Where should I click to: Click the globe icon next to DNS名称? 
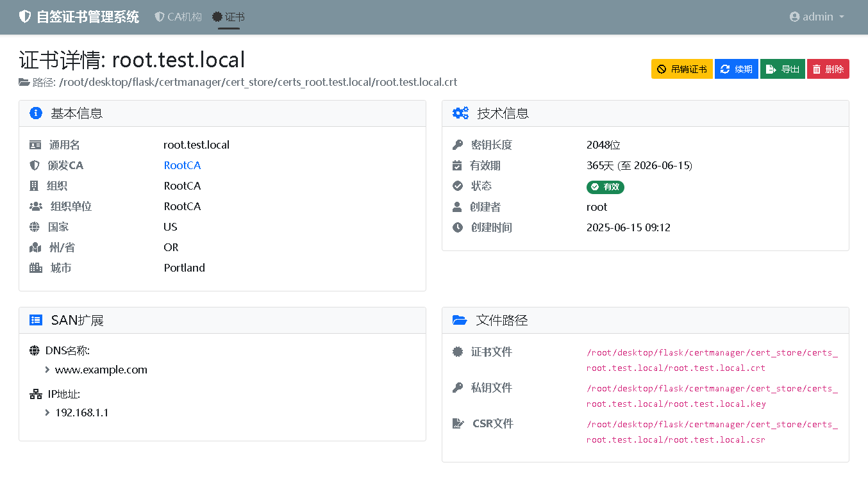[x=35, y=351]
